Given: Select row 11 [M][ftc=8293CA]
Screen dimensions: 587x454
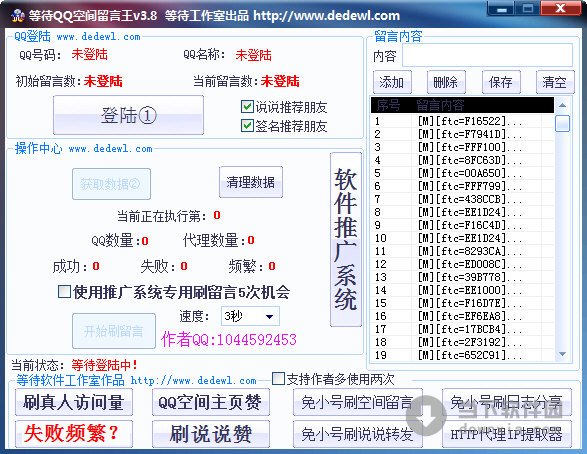Looking at the screenshot, I should (x=463, y=251).
